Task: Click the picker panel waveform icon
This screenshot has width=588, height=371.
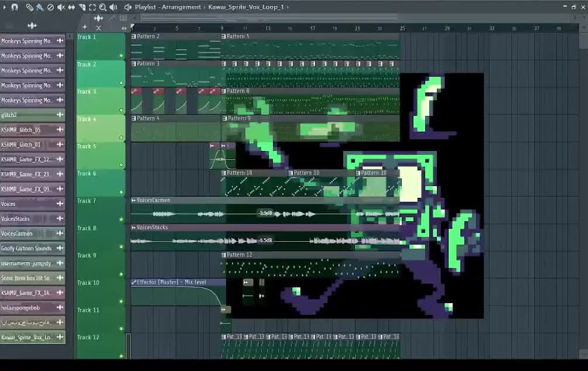Action: [32, 26]
